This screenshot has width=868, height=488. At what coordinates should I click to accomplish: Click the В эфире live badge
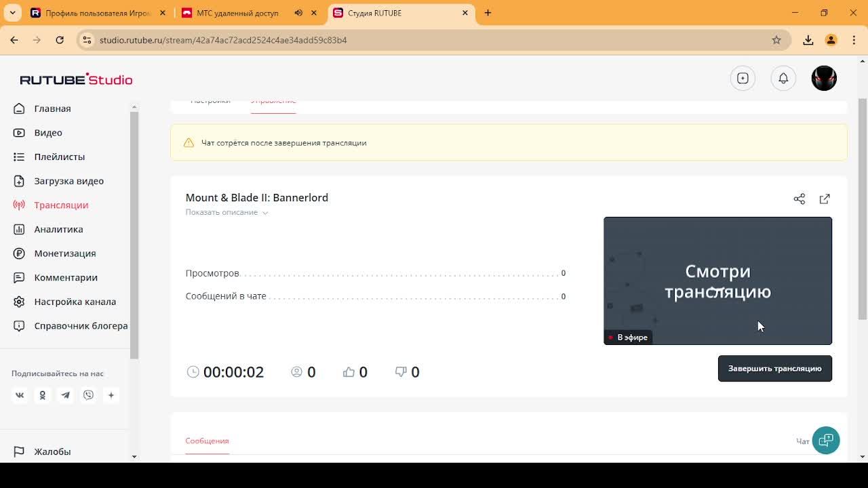coord(628,338)
